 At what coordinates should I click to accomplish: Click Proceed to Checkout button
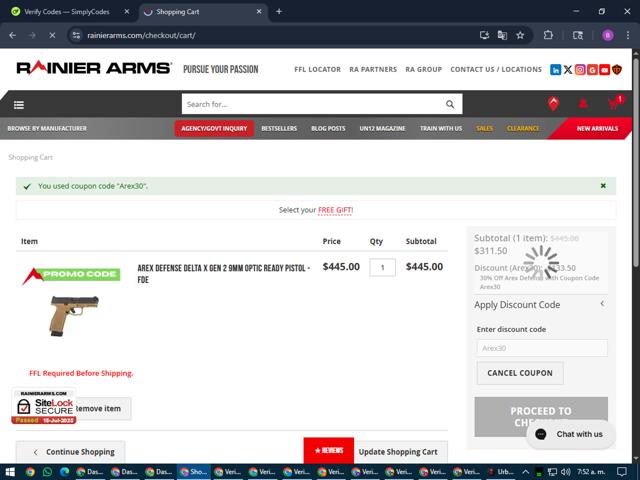click(x=541, y=417)
